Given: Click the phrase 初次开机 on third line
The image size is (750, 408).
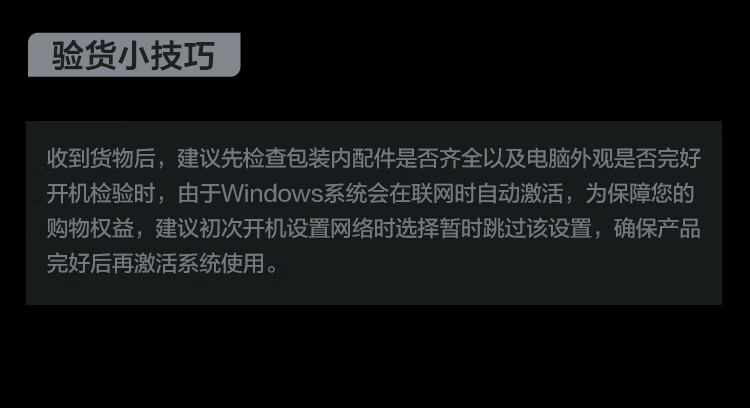Looking at the screenshot, I should 243,228.
